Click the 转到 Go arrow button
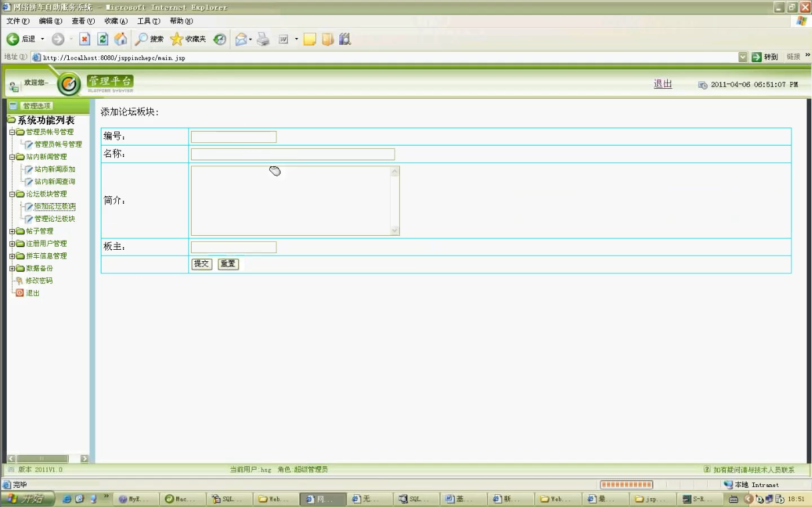 pyautogui.click(x=765, y=57)
